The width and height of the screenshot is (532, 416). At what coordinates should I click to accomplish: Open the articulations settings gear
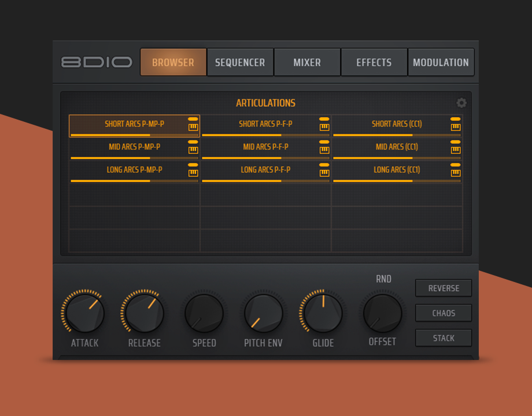tap(461, 103)
